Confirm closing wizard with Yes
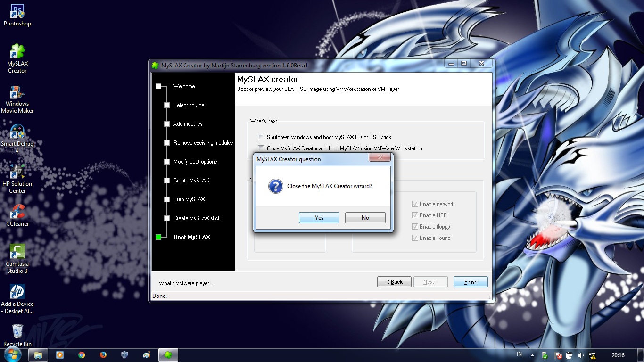644x362 pixels. pyautogui.click(x=319, y=218)
